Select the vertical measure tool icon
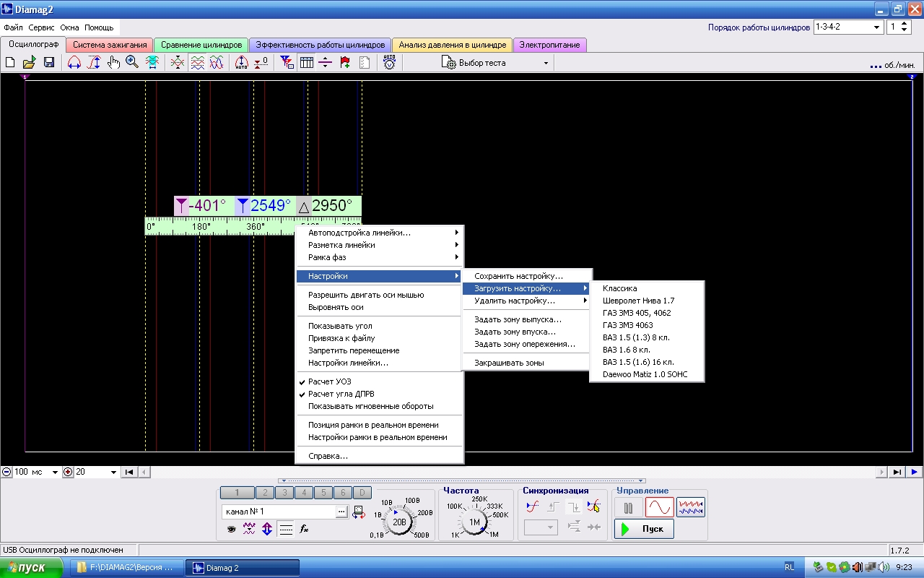Screen dimensions: 924x578 tap(94, 63)
